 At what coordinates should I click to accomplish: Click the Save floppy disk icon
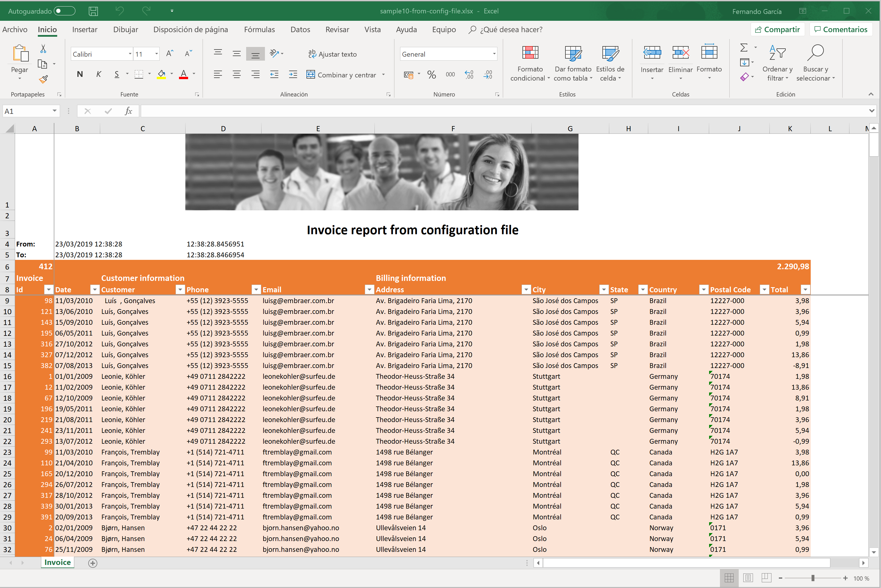[93, 11]
